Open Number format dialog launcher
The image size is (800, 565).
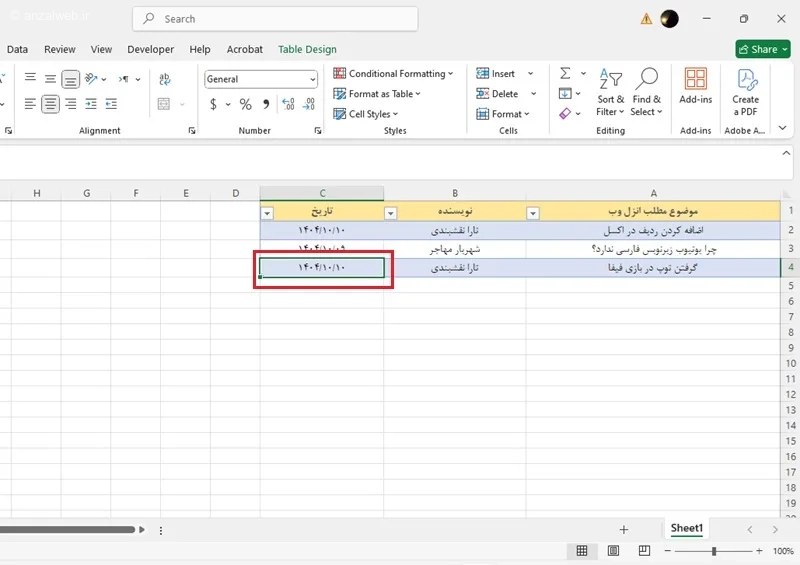[x=318, y=131]
